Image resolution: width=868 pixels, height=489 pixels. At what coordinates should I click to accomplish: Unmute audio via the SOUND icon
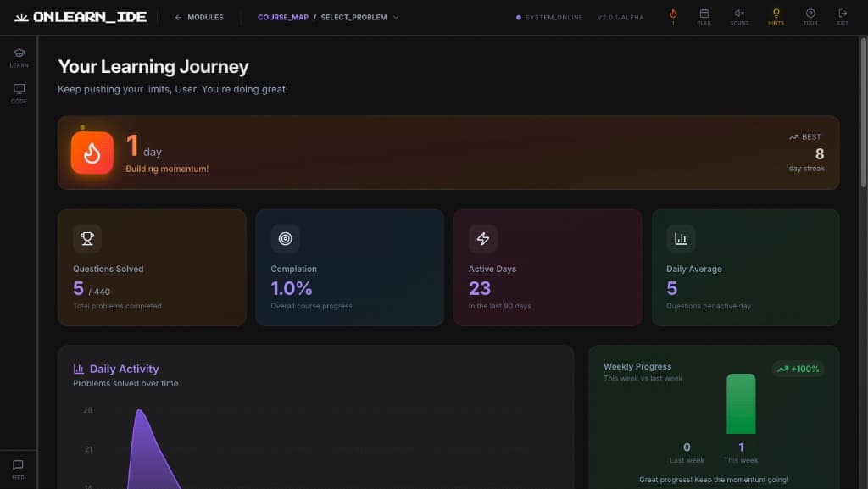coord(739,15)
